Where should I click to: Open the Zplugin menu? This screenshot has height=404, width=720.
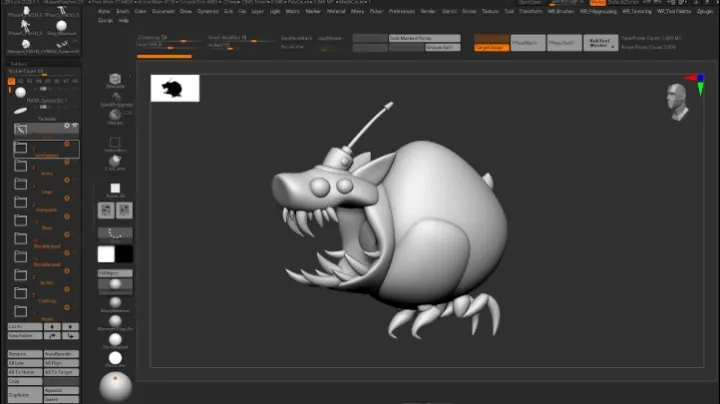[x=705, y=11]
